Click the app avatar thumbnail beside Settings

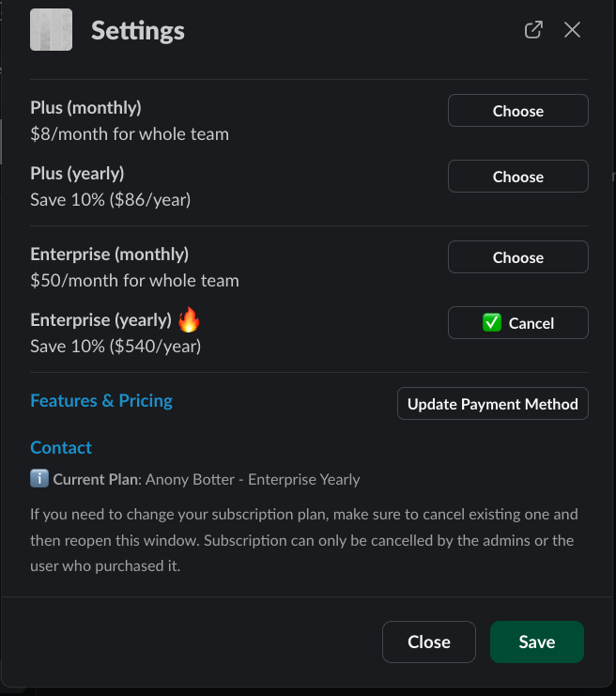point(51,30)
